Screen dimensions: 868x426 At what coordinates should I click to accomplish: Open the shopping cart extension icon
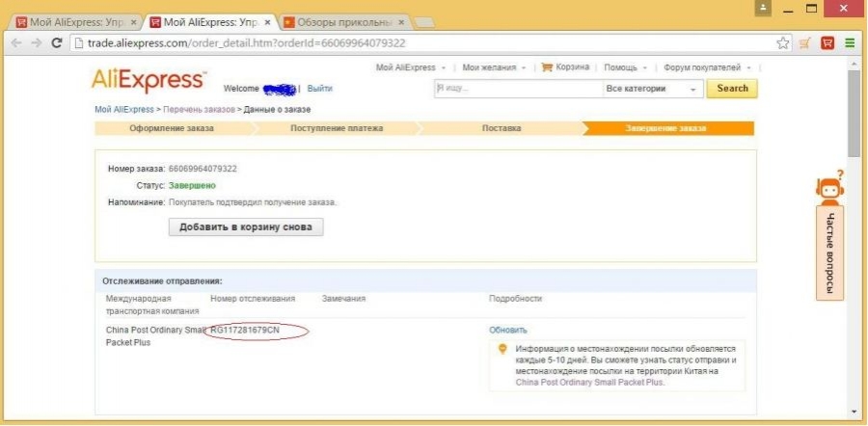tap(805, 43)
